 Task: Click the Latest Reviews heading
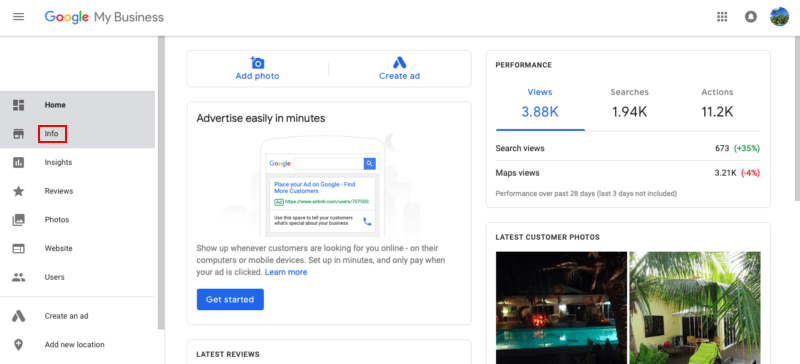coord(228,354)
